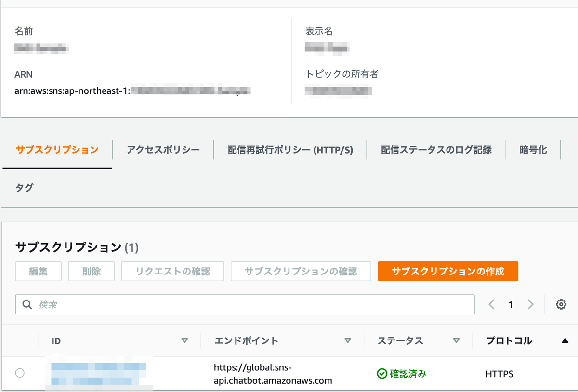Image resolution: width=578 pixels, height=392 pixels.
Task: Click the 削除 button
Action: 92,272
